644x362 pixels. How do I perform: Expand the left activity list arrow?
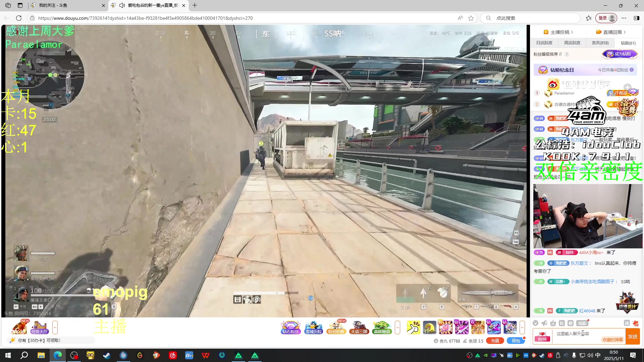coord(55,327)
